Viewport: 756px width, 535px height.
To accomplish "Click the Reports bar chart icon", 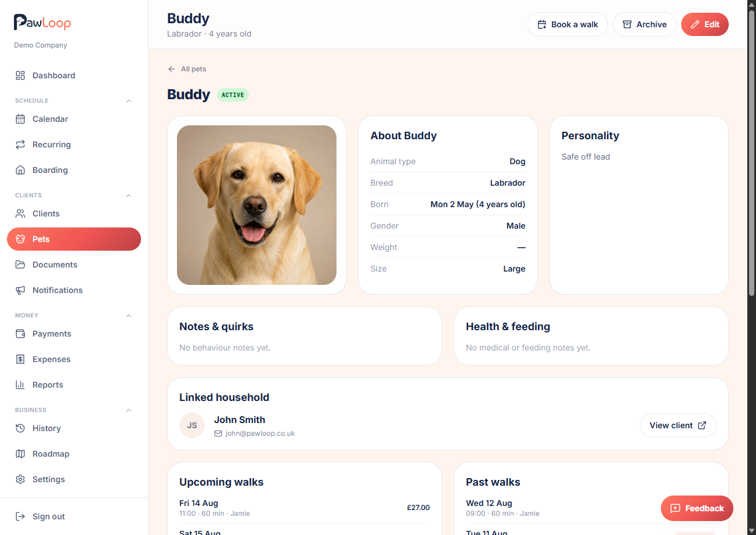I will 20,385.
